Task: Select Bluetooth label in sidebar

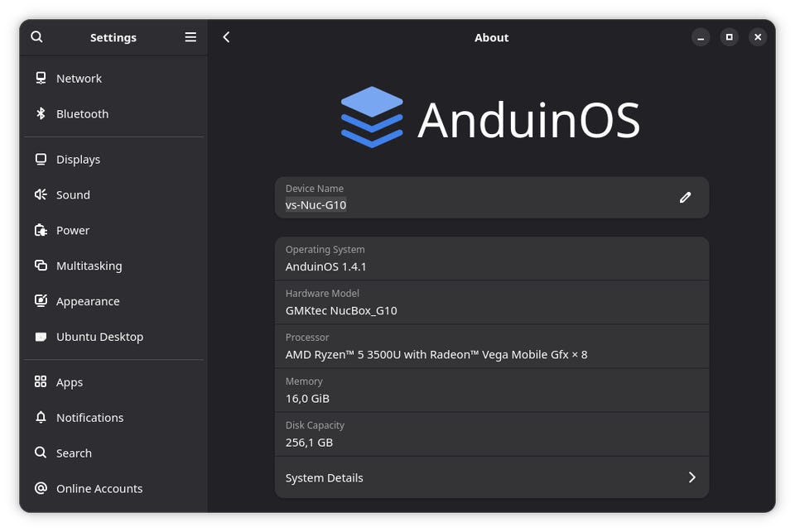Action: coord(83,114)
